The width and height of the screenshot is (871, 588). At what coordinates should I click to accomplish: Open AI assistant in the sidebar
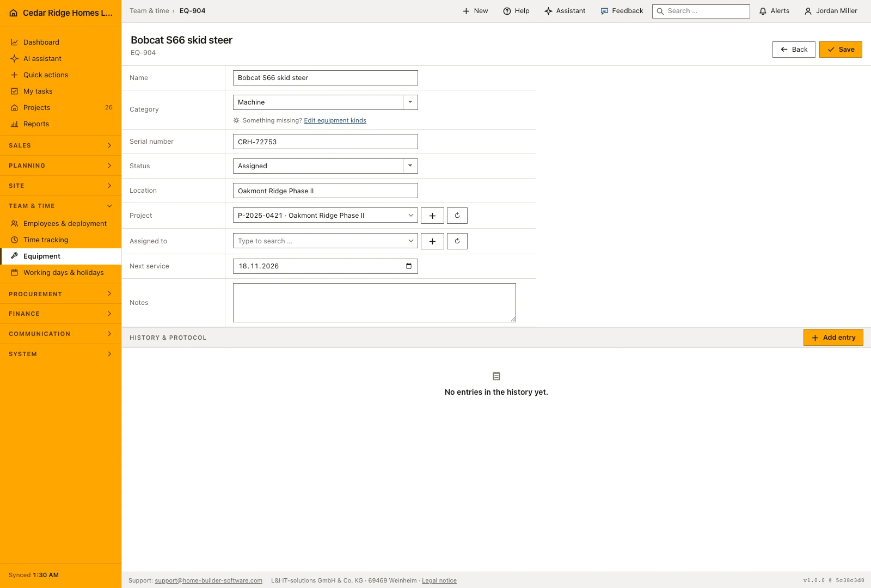[61, 59]
